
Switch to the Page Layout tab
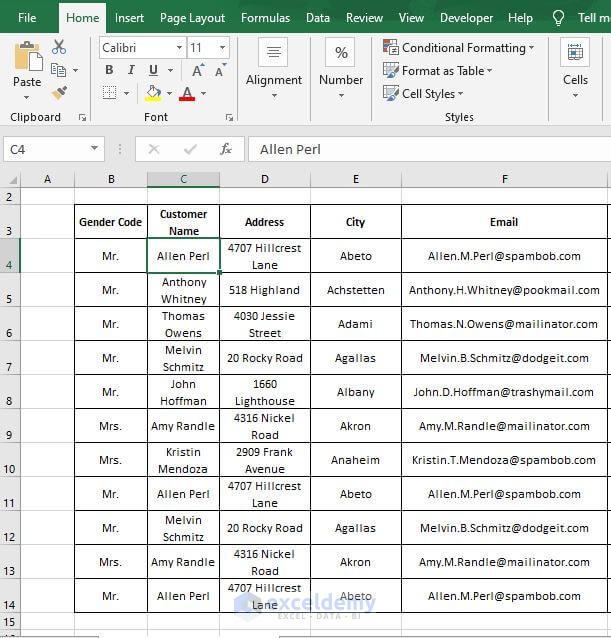pyautogui.click(x=192, y=18)
